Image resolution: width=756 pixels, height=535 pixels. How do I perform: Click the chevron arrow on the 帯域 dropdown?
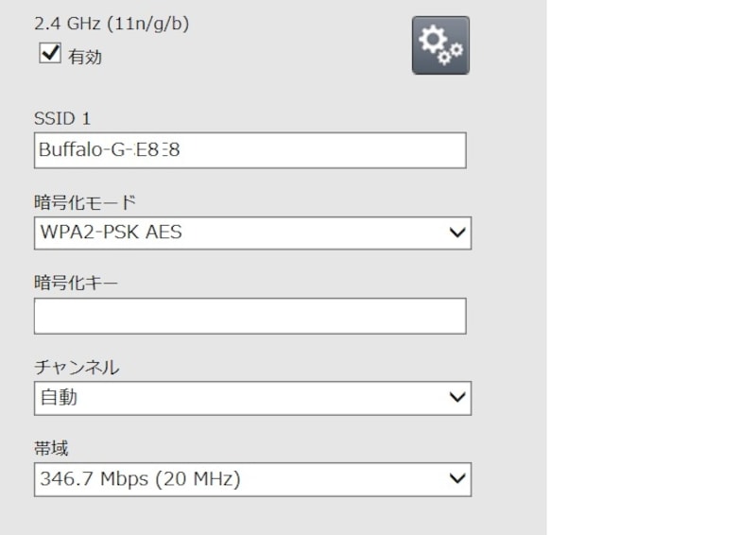[457, 479]
